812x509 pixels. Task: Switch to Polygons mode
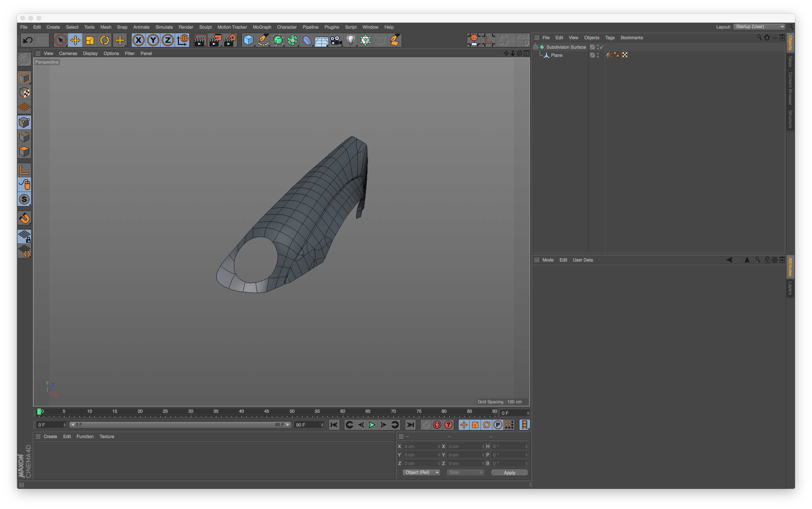[24, 152]
